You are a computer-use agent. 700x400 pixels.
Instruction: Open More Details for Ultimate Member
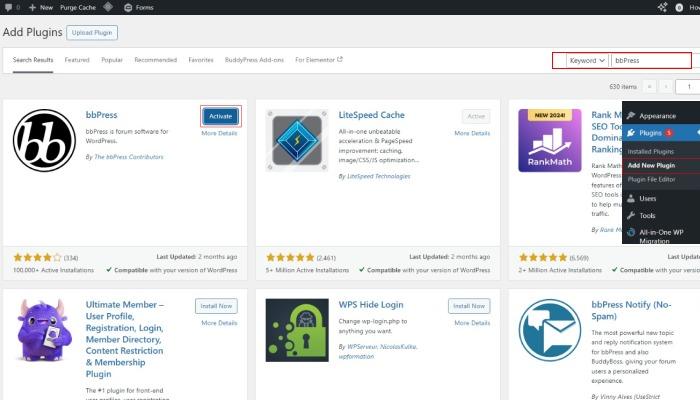219,323
